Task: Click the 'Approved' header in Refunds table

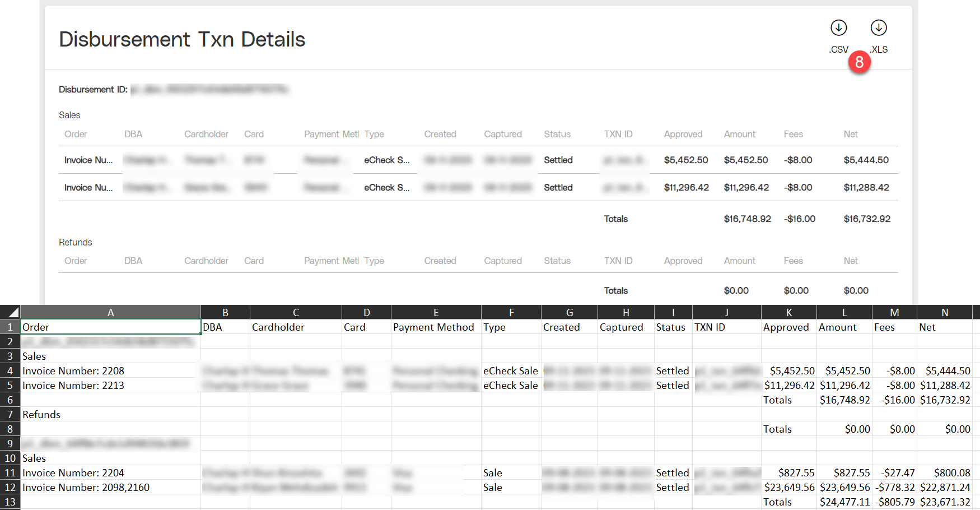Action: (683, 261)
